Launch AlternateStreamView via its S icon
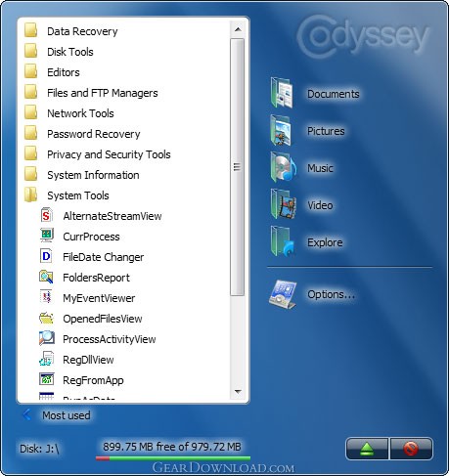This screenshot has width=449, height=476. (x=46, y=215)
